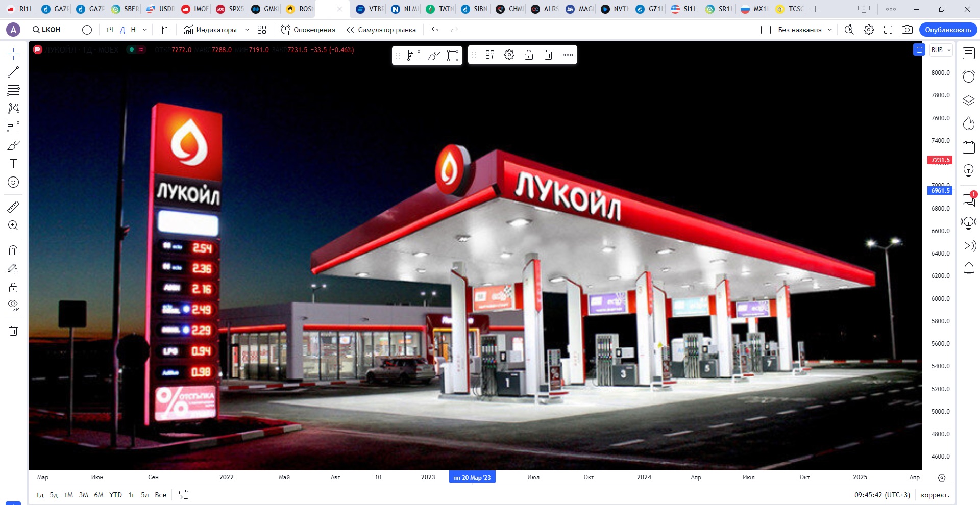Toggle adjusted data 'коррект.' setting
Screen dimensions: 980x505
click(935, 495)
